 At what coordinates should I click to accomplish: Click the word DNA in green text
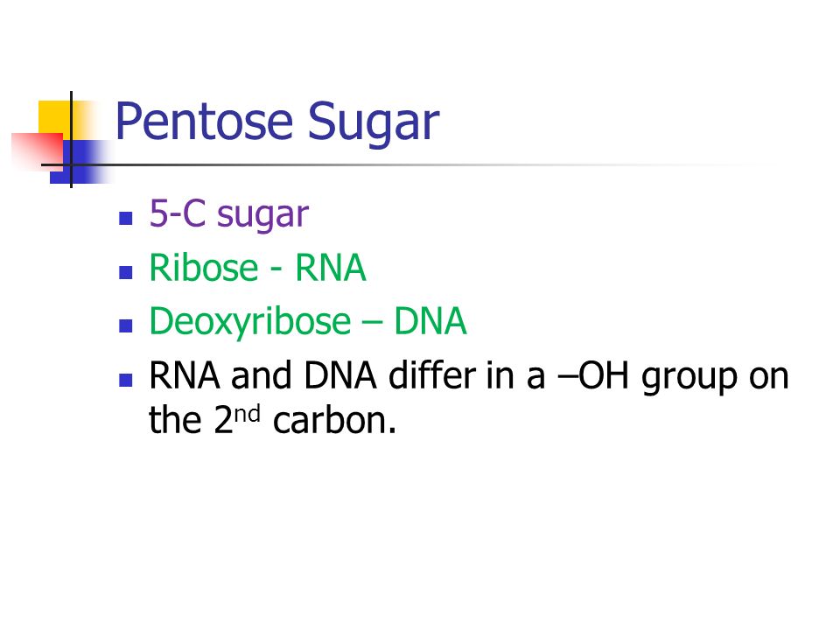(430, 320)
